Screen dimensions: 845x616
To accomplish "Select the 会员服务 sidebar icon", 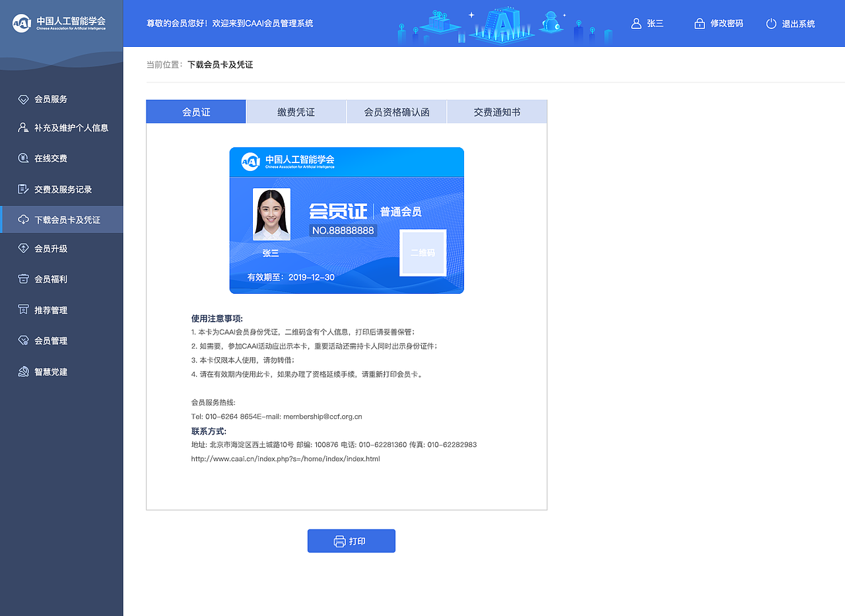I will pyautogui.click(x=23, y=99).
